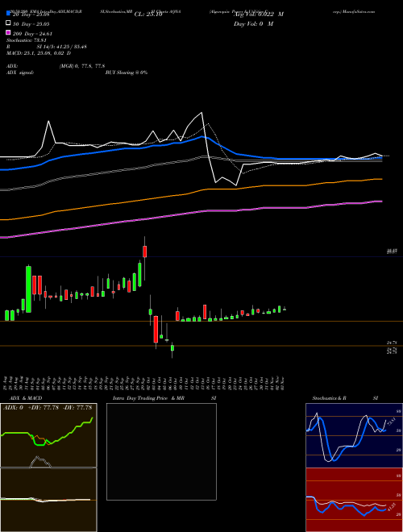This screenshot has height=532, width=403.
Task: Click the highest red candlestick at the price peak
Action: (x=145, y=251)
